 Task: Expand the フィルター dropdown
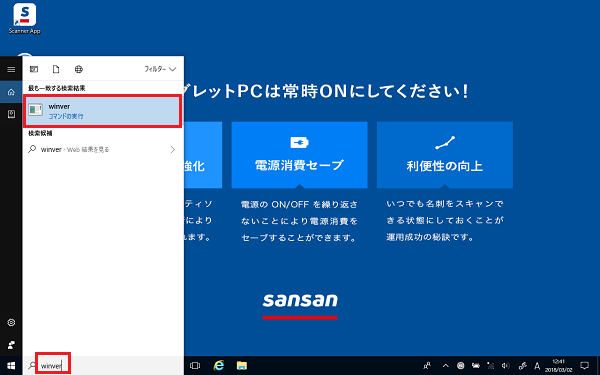click(160, 69)
